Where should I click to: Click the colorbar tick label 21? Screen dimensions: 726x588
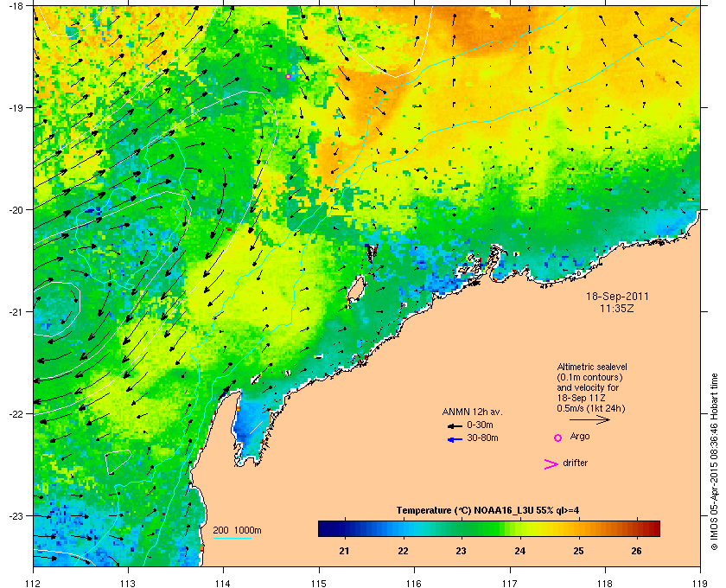click(x=344, y=551)
